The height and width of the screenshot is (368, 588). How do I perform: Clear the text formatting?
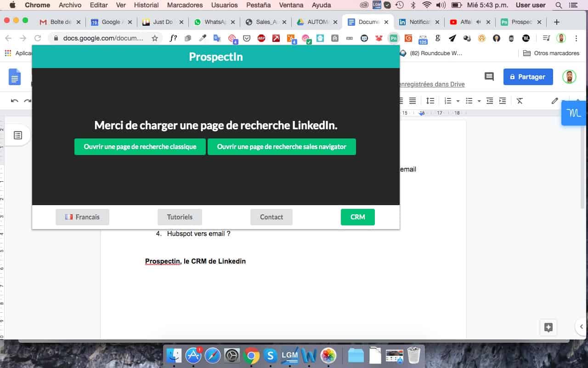tap(520, 101)
